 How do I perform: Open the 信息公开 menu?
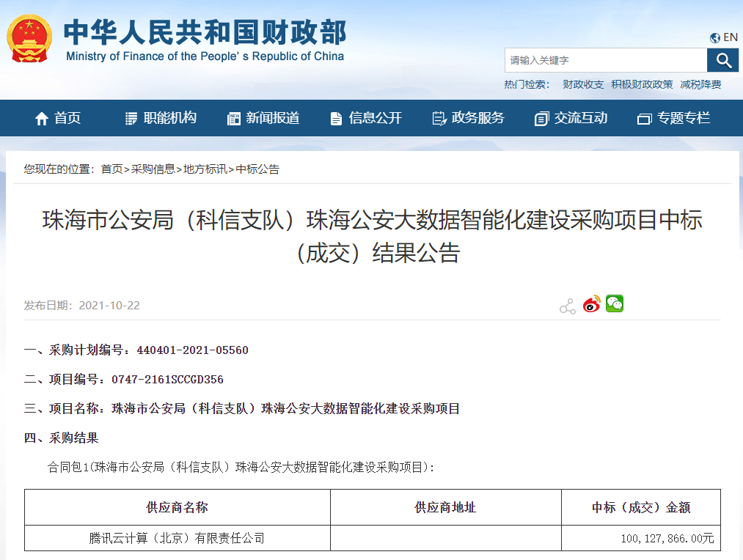pos(376,118)
